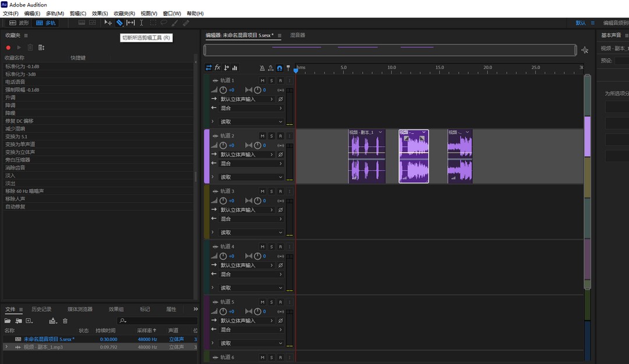Enable snapping with the magnet icon
629x364 pixels.
280,68
